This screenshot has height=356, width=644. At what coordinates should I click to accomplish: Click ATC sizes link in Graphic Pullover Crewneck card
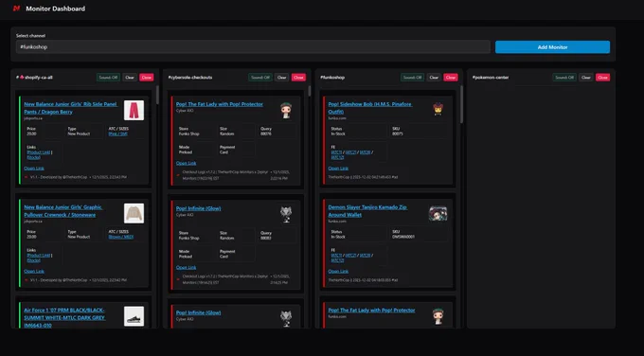tap(121, 237)
